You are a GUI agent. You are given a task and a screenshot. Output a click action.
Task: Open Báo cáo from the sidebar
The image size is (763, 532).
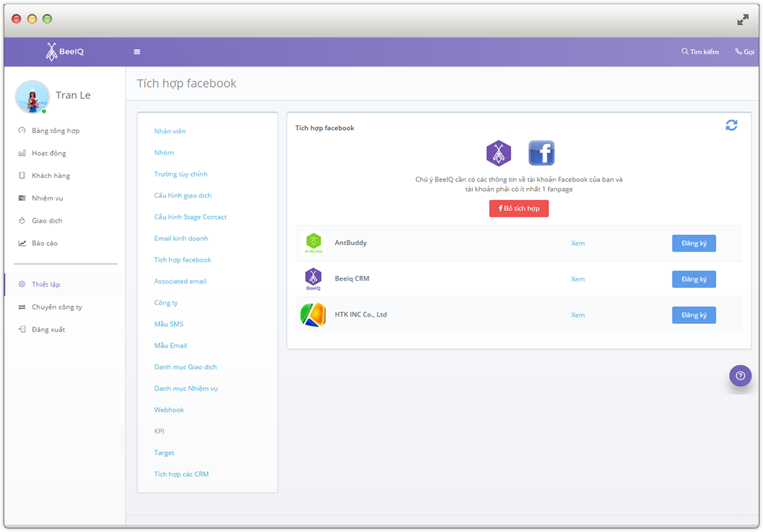45,243
